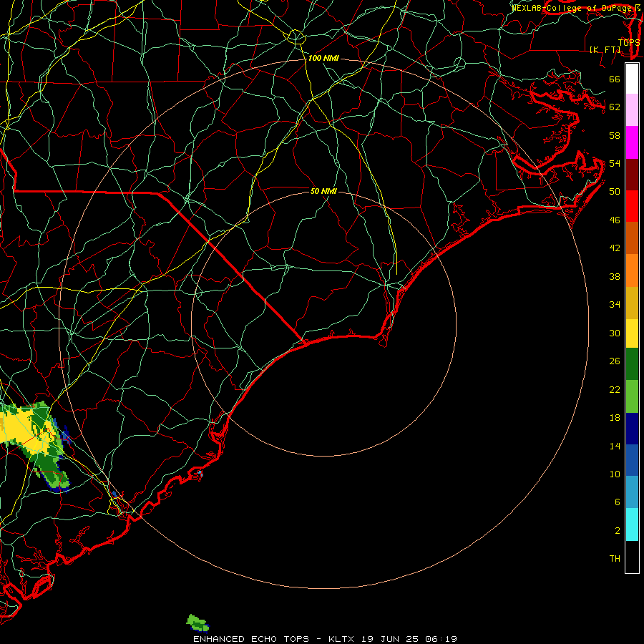The width and height of the screenshot is (644, 644).
Task: Click the bright red 50 kft swatch
Action: pyautogui.click(x=632, y=206)
